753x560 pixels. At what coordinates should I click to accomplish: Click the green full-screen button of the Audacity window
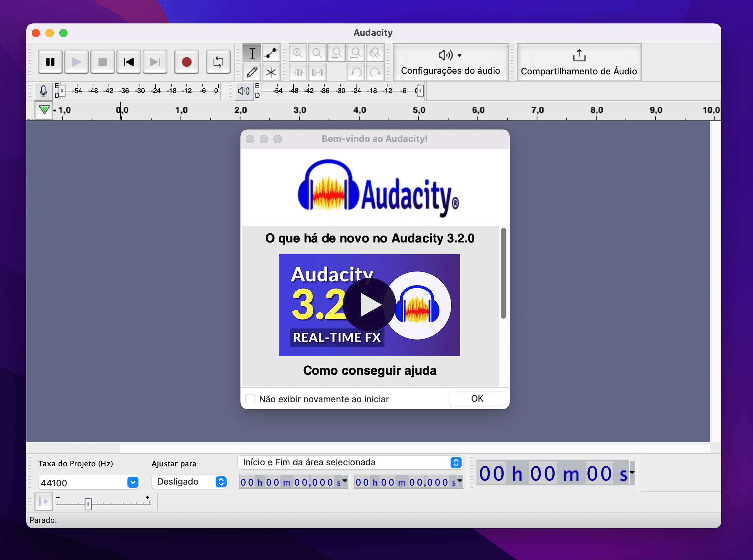click(x=63, y=33)
